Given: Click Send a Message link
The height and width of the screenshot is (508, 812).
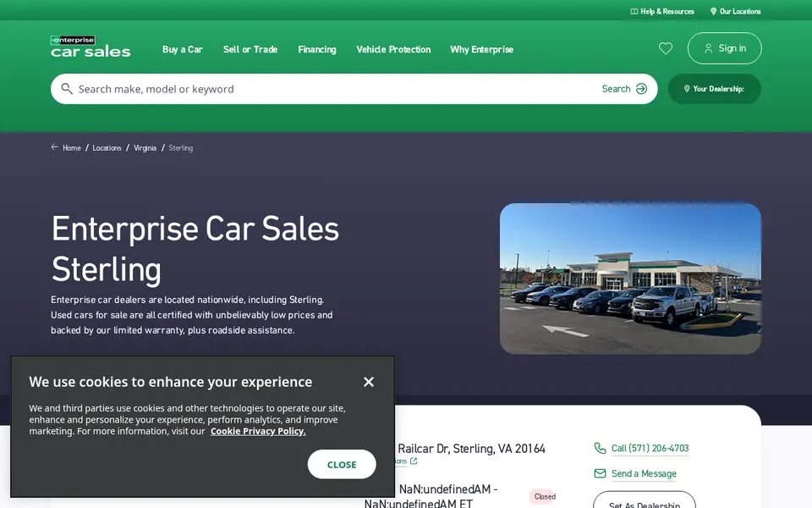Looking at the screenshot, I should [x=644, y=474].
